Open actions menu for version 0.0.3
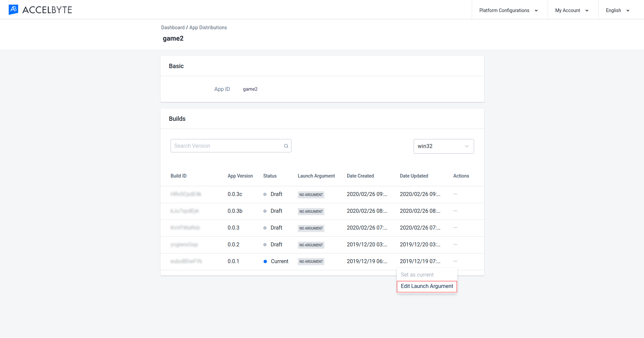This screenshot has height=338, width=644. (x=455, y=228)
